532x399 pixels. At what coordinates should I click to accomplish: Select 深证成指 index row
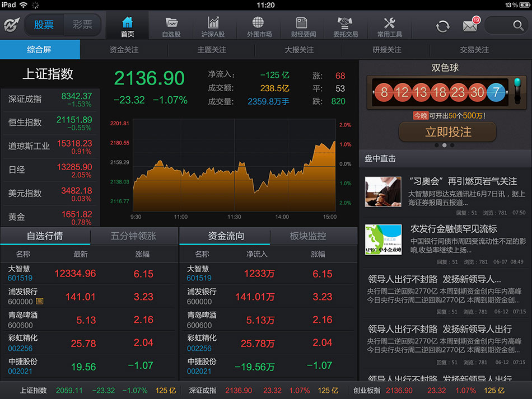click(50, 100)
